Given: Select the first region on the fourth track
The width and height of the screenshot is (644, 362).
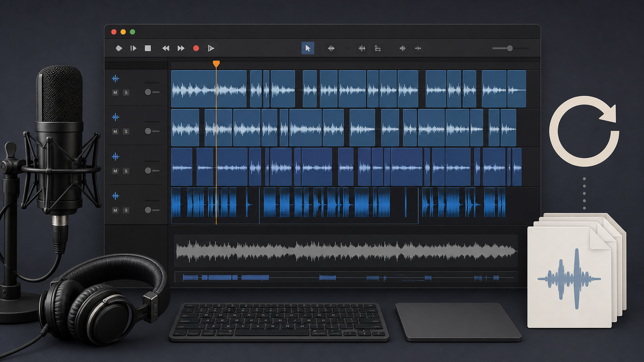Looking at the screenshot, I should pyautogui.click(x=215, y=205).
